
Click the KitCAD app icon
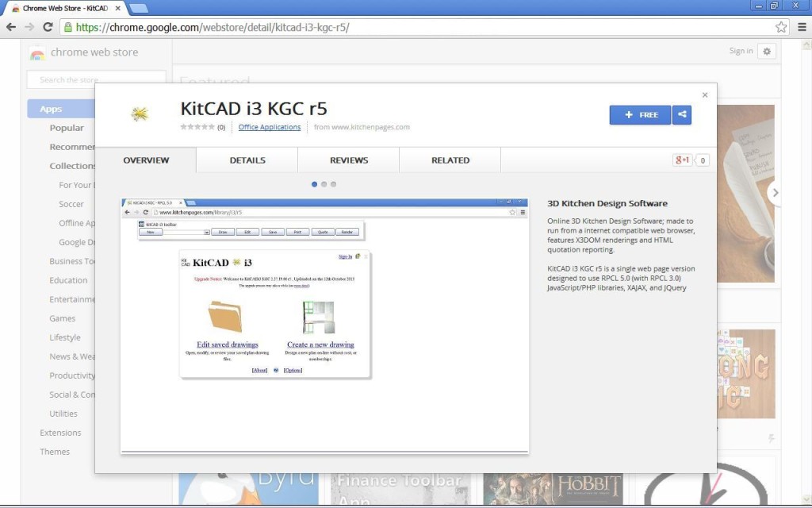click(140, 114)
